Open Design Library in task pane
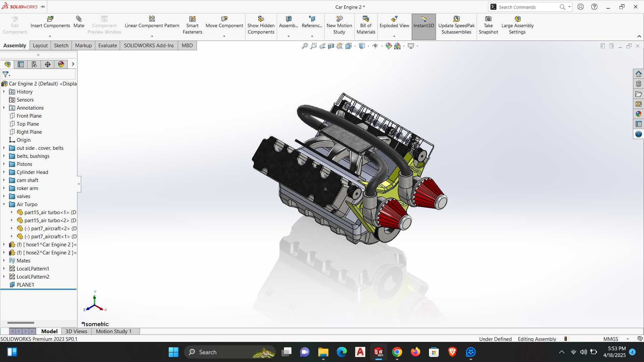Screen dimensions: 644x362 (639, 84)
